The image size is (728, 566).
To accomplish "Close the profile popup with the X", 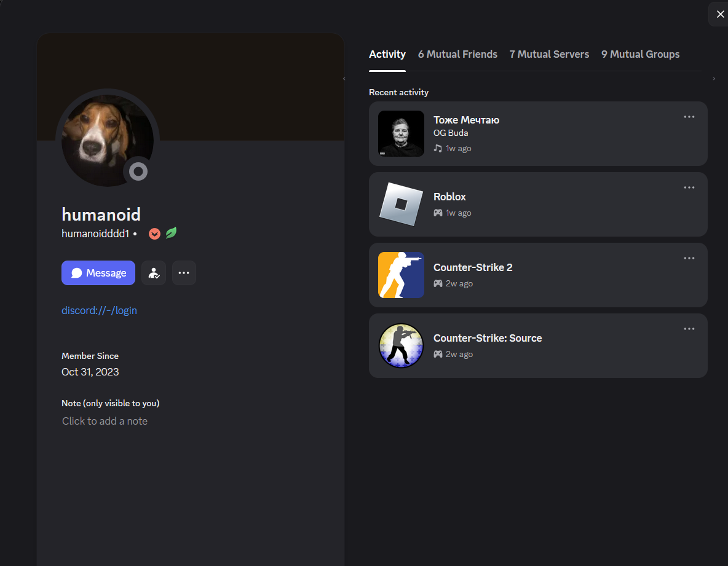I will (719, 14).
